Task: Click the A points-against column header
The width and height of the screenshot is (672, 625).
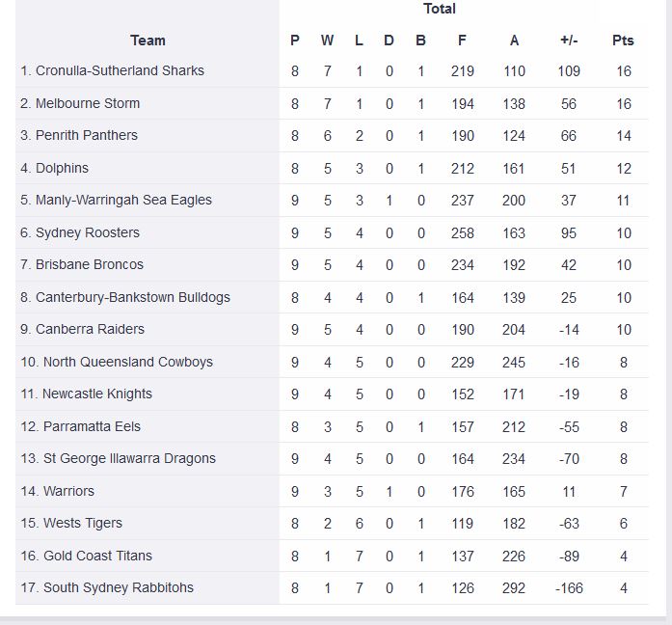Action: 514,41
